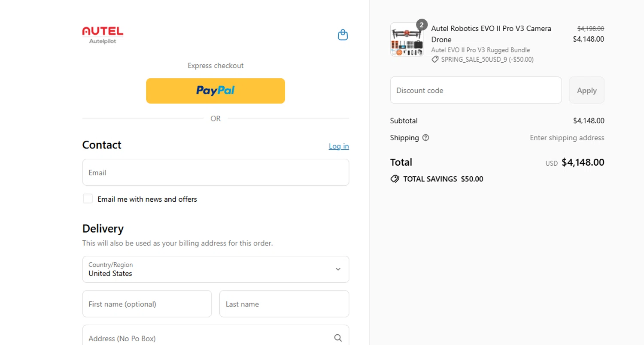Focus the Discount code field
Image resolution: width=644 pixels, height=345 pixels.
click(476, 90)
